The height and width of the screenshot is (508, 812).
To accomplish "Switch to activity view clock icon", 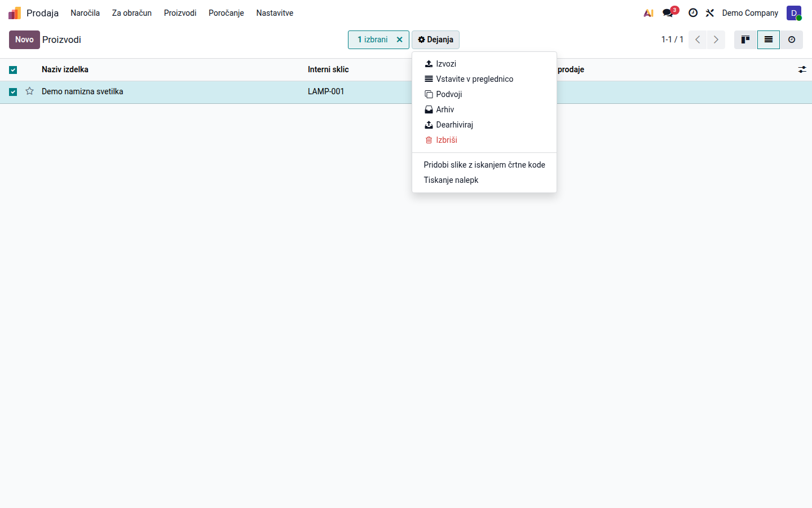I will click(x=792, y=40).
